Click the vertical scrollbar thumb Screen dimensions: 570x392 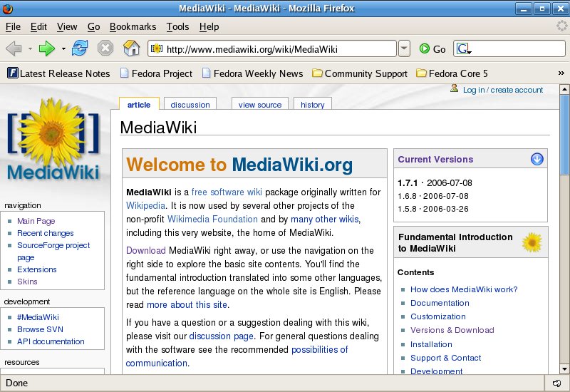click(564, 135)
